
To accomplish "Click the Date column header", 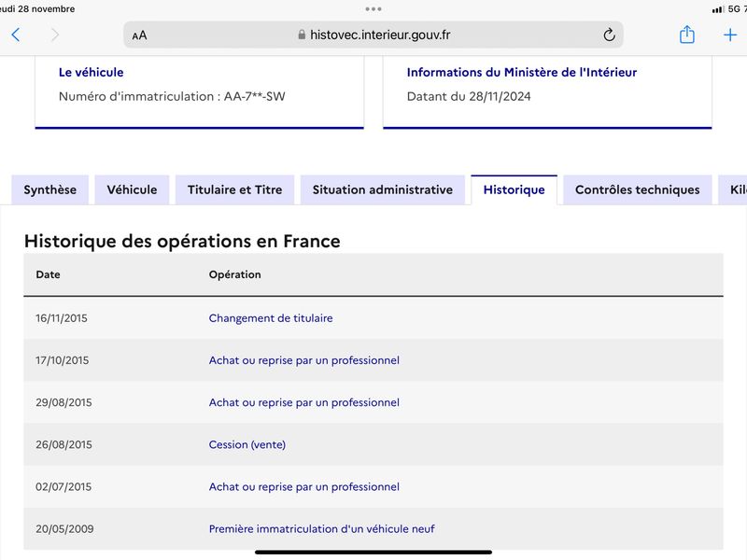I will point(49,274).
